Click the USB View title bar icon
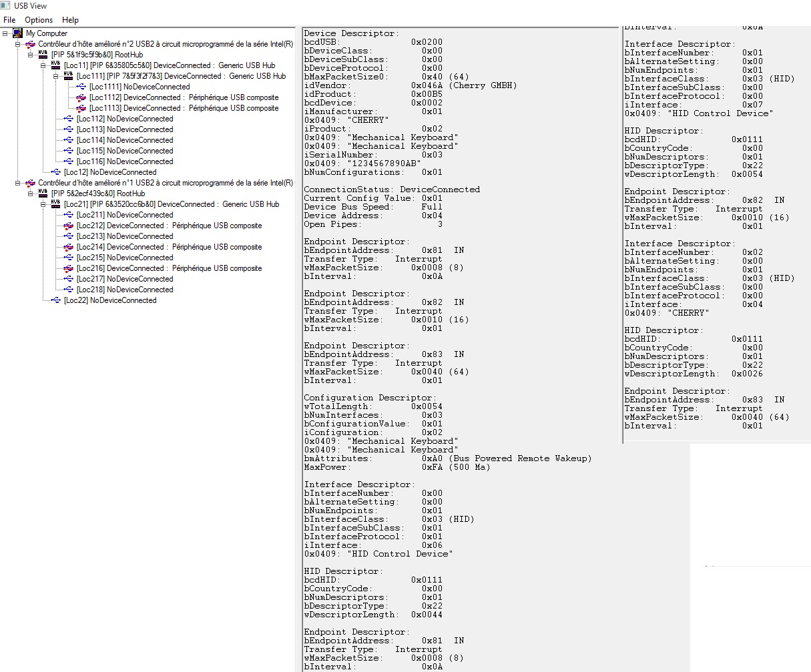811x672 pixels. (6, 6)
